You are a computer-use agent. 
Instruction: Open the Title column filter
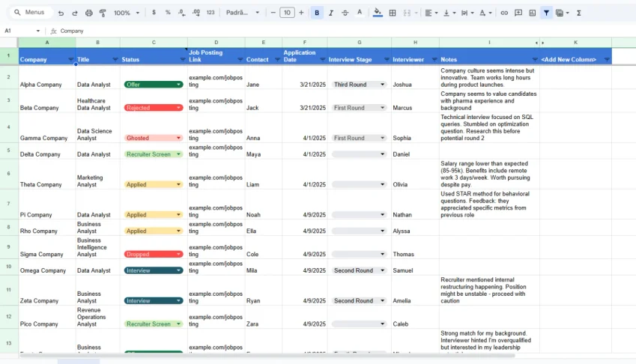point(115,60)
